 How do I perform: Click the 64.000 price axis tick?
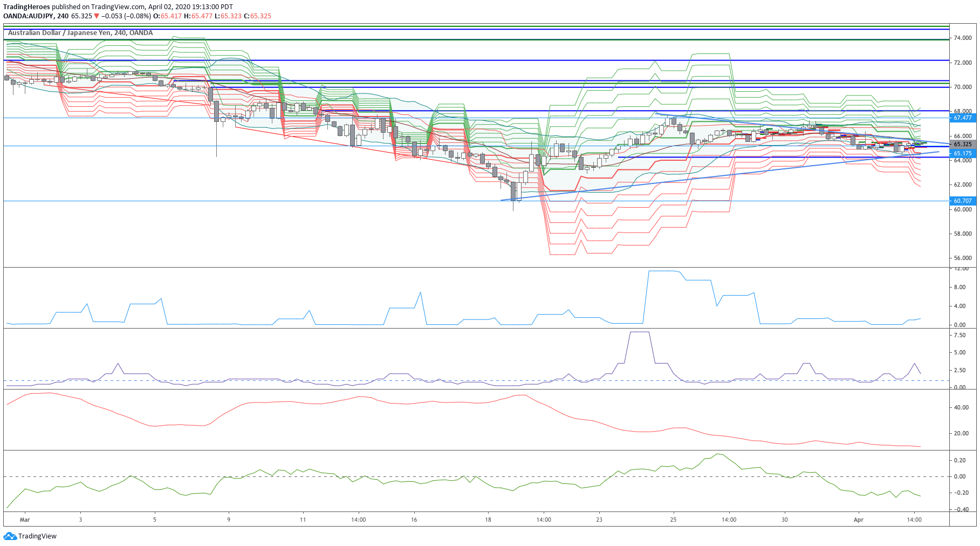[x=963, y=160]
